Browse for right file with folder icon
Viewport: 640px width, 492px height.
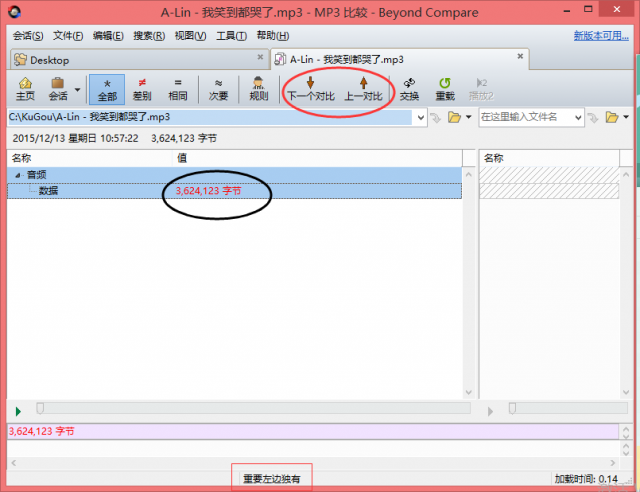[x=611, y=118]
